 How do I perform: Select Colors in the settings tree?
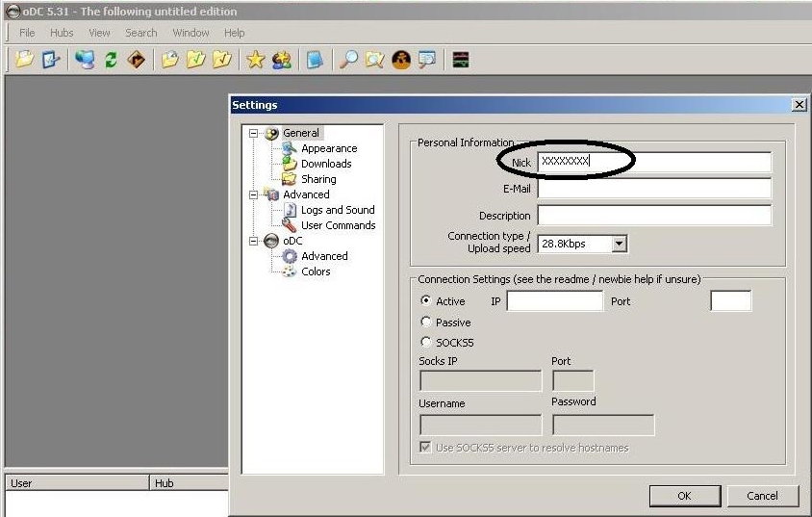(x=315, y=271)
